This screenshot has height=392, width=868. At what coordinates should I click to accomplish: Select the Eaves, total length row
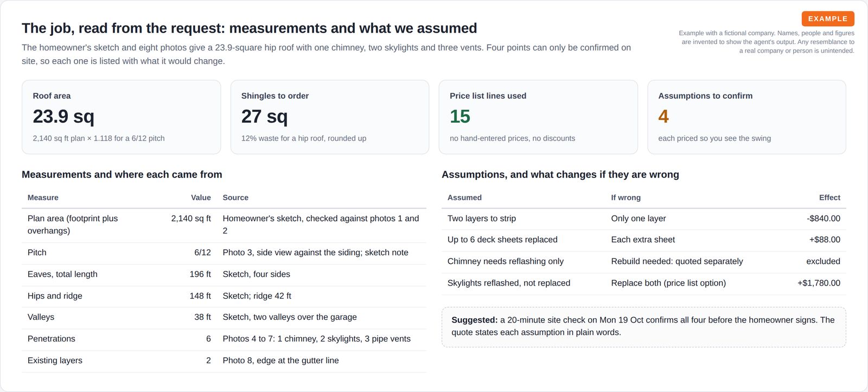pos(224,275)
